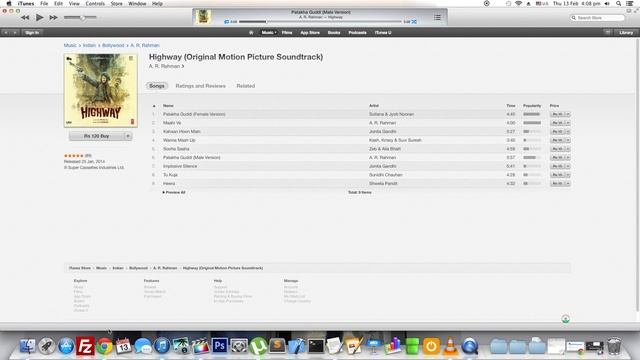Open the Up Next list icon
Image resolution: width=640 pixels, height=360 pixels.
tap(437, 17)
